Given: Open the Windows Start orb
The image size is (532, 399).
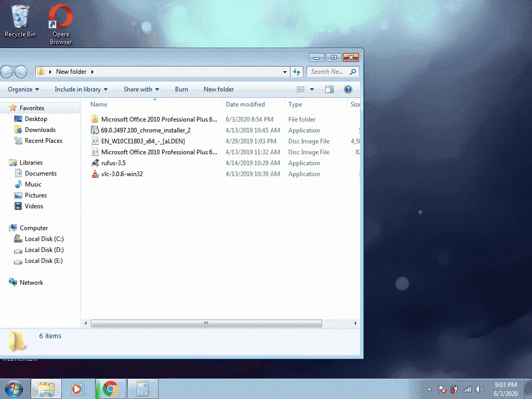Looking at the screenshot, I should pyautogui.click(x=14, y=389).
